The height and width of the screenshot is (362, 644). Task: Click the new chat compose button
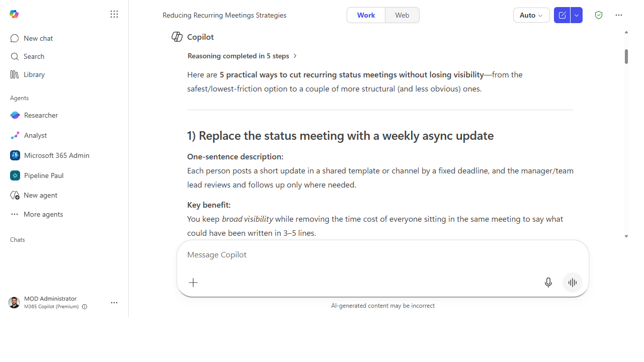tap(562, 15)
